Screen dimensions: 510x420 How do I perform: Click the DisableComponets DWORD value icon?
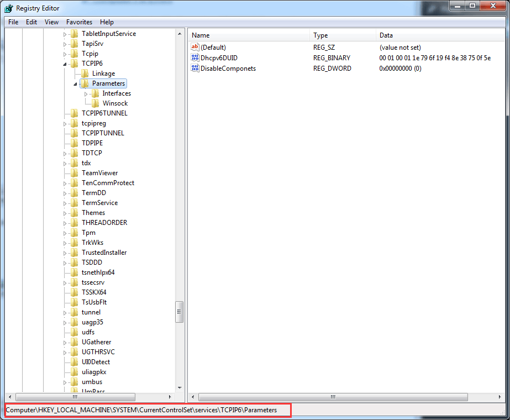[194, 69]
